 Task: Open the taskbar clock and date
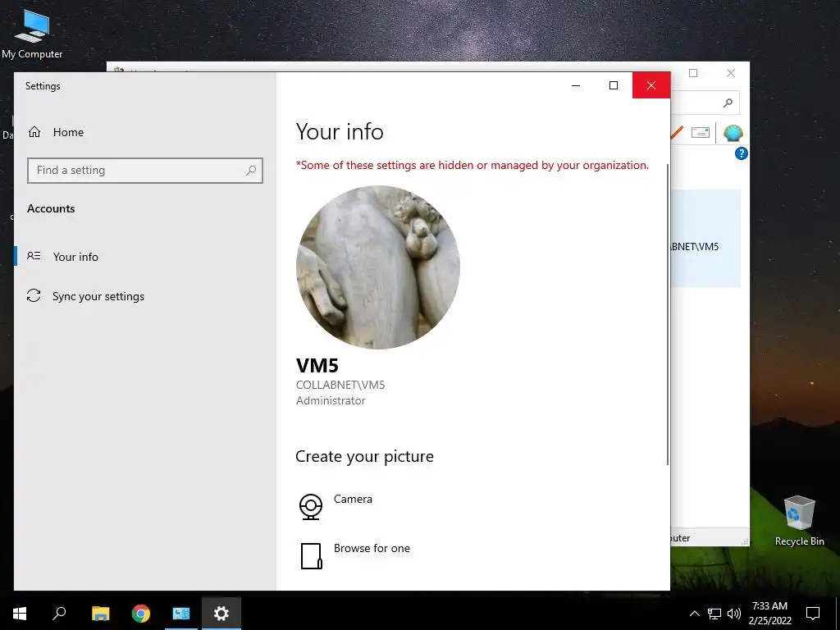point(769,614)
